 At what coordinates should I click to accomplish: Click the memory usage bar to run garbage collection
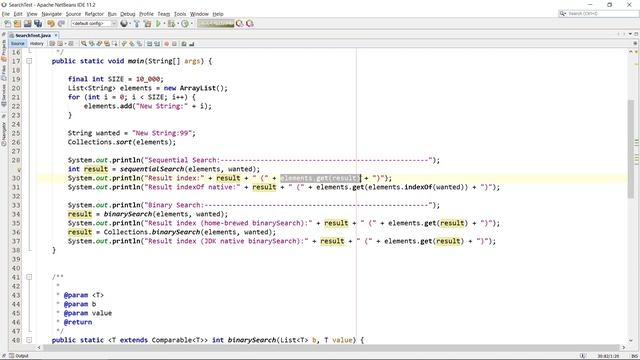pyautogui.click(x=216, y=24)
